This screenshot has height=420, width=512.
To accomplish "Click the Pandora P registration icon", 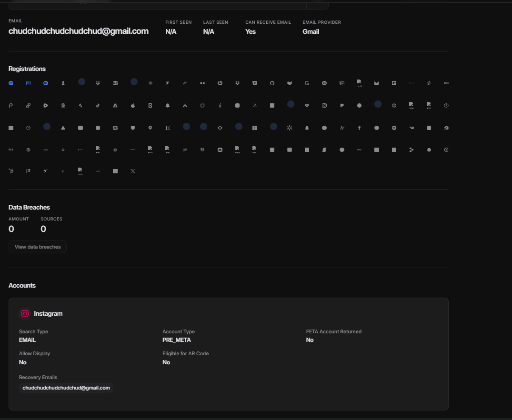I will (x=342, y=106).
